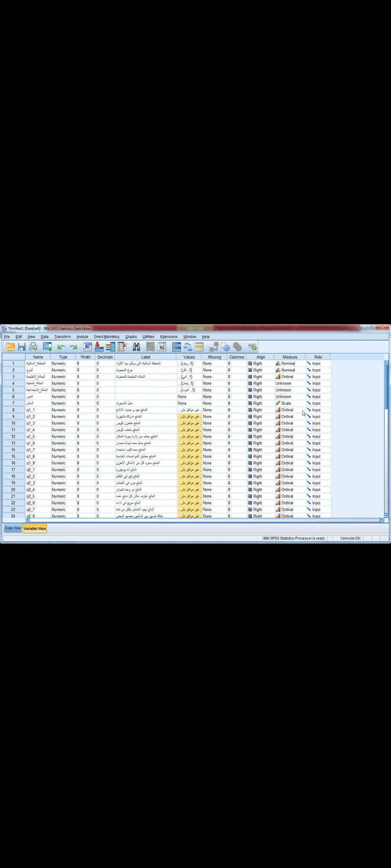This screenshot has width=391, height=868.
Task: Click the Input role cell in row 10
Action: coord(318,423)
